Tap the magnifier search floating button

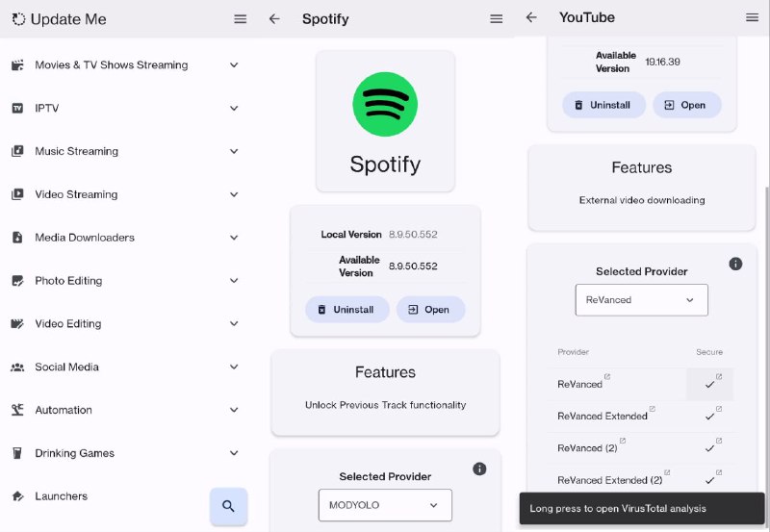228,506
